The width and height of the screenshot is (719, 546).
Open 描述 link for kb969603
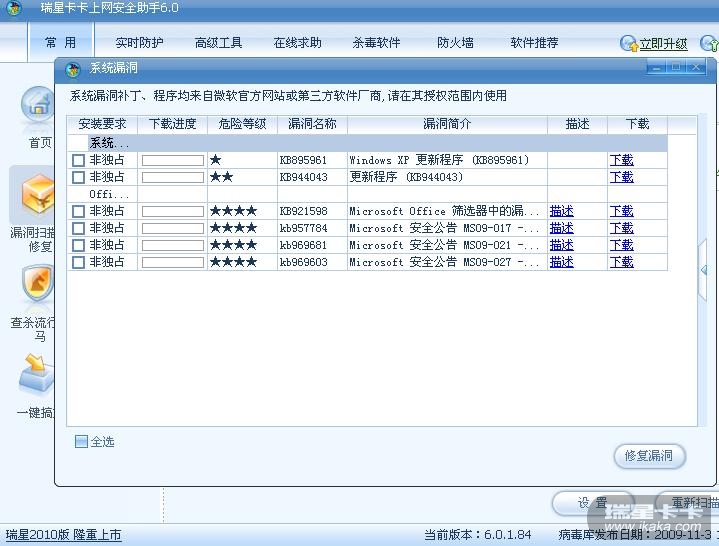pos(562,262)
